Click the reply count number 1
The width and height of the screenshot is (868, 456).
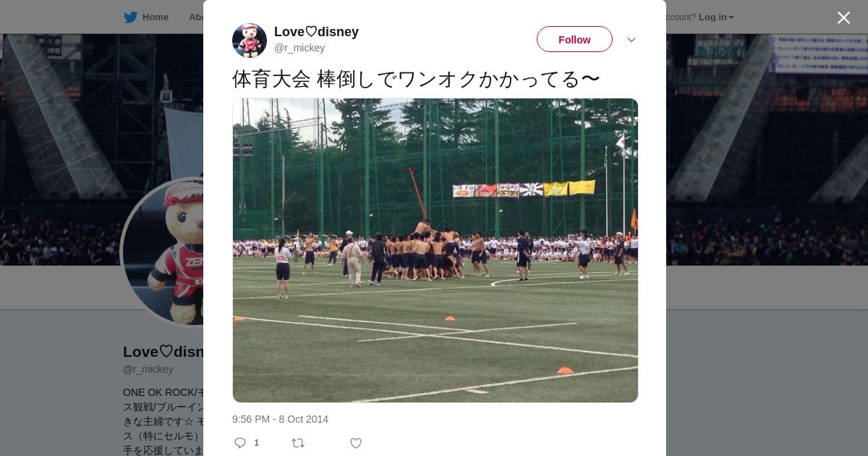click(256, 443)
